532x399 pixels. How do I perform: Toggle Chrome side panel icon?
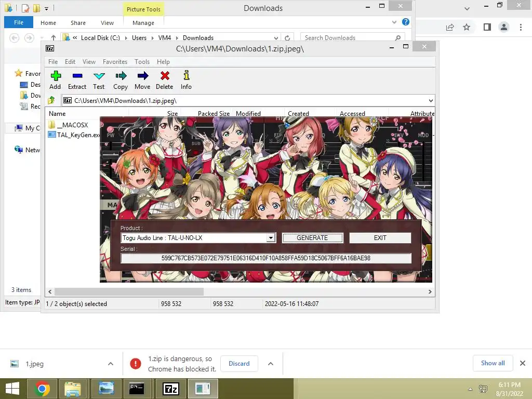(x=487, y=27)
